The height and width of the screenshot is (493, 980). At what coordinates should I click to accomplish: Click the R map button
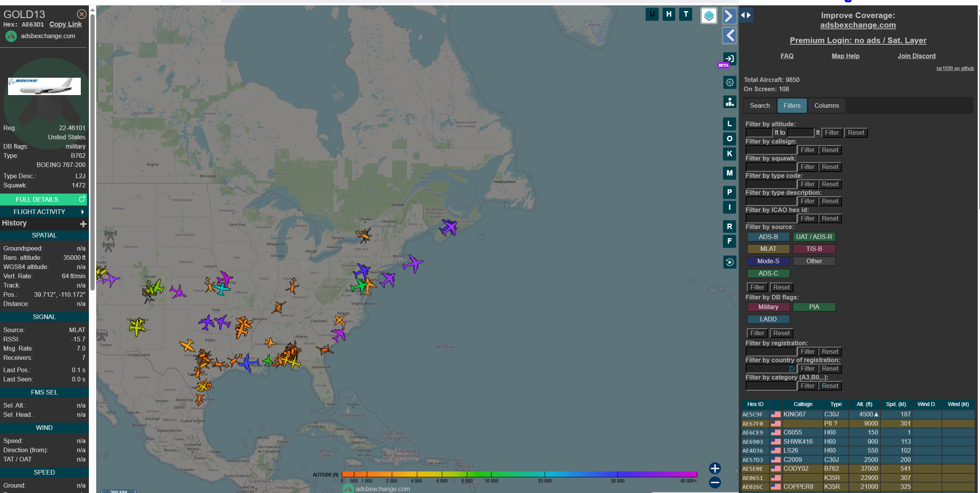(730, 227)
